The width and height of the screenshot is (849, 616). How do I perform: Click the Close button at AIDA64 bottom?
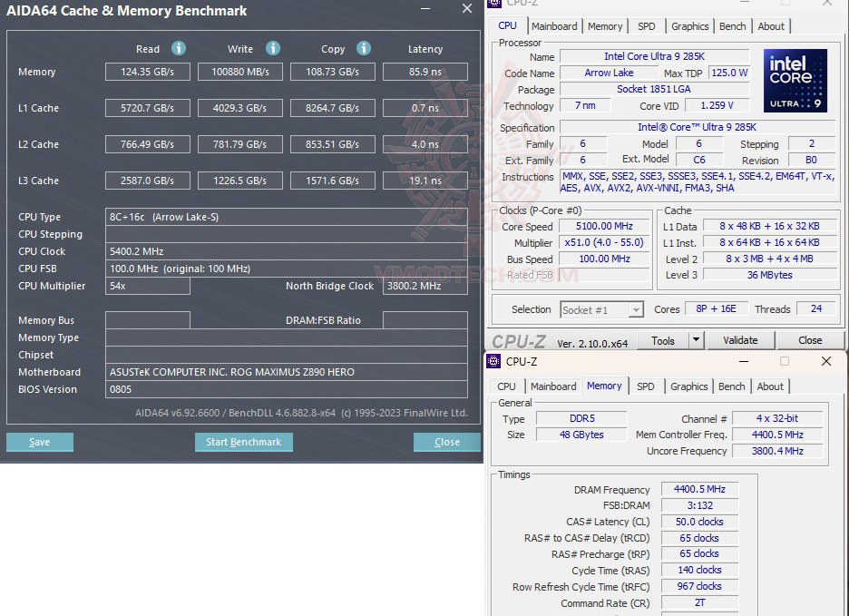coord(446,442)
